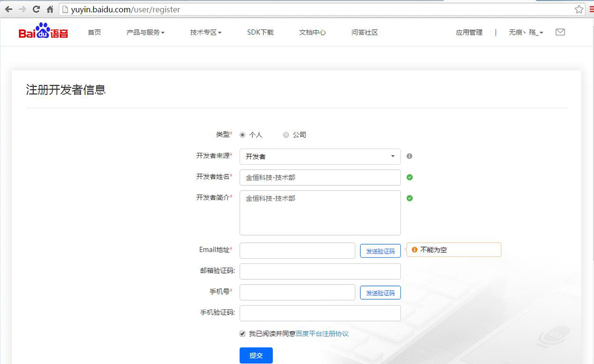The image size is (594, 364).
Task: Click the browser back arrow
Action: [9, 9]
